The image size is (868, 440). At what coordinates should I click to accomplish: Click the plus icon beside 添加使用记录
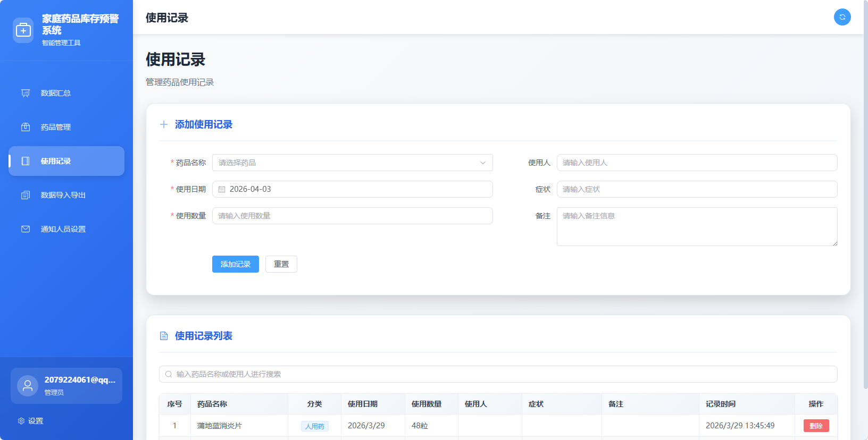164,124
